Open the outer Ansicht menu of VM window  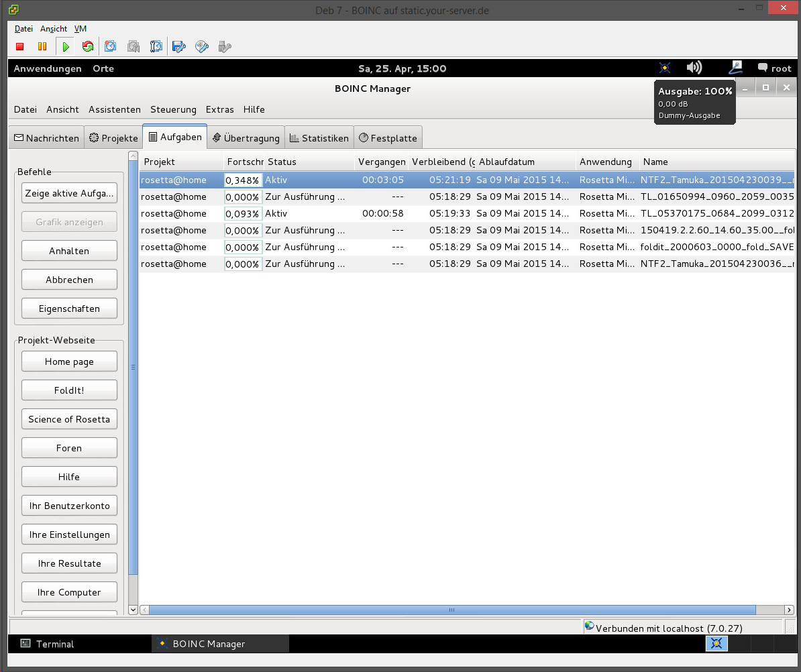click(x=54, y=29)
